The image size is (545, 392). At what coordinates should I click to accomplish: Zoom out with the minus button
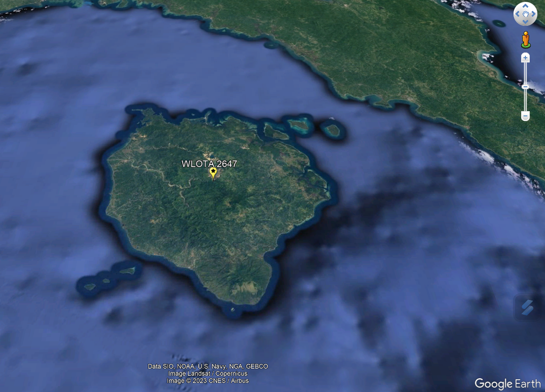525,116
